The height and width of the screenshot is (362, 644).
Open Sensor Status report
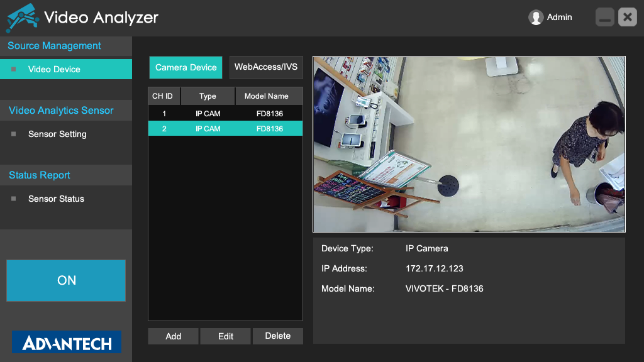tap(56, 199)
